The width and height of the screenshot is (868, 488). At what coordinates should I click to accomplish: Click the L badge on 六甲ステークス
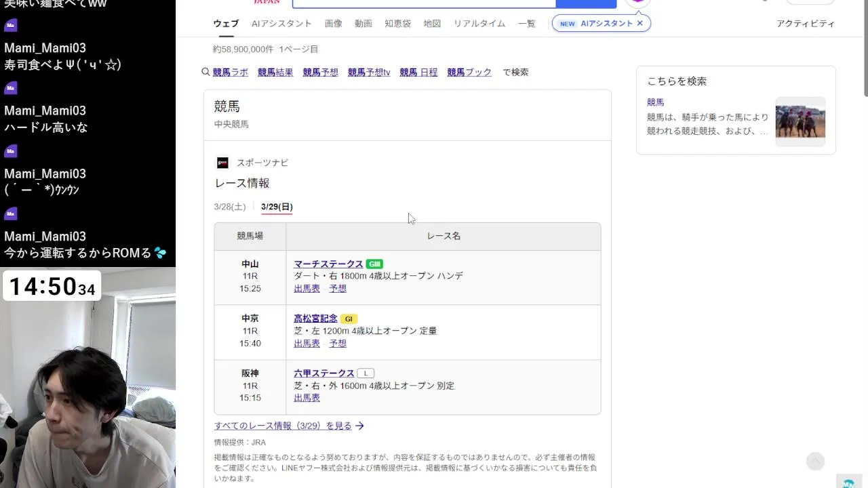[x=366, y=373]
